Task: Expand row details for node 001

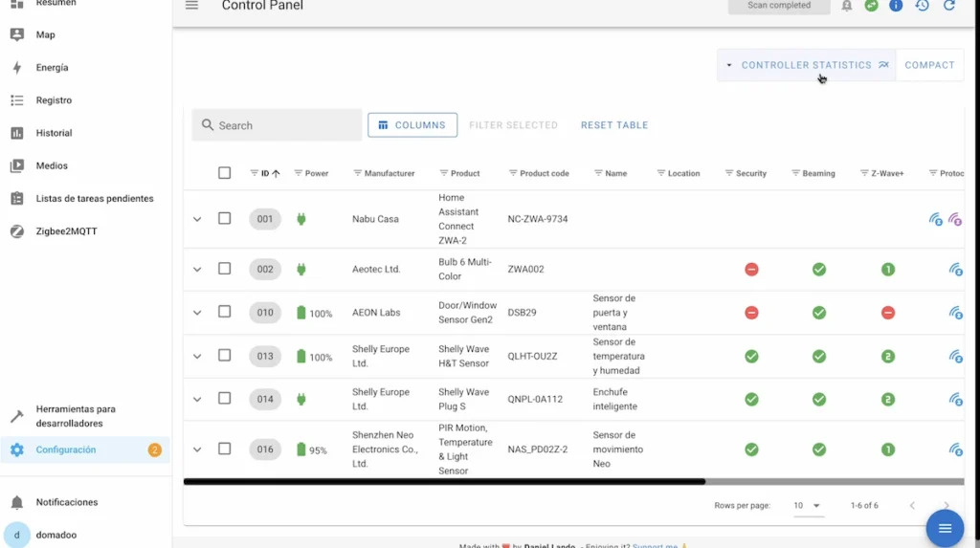Action: pos(197,219)
